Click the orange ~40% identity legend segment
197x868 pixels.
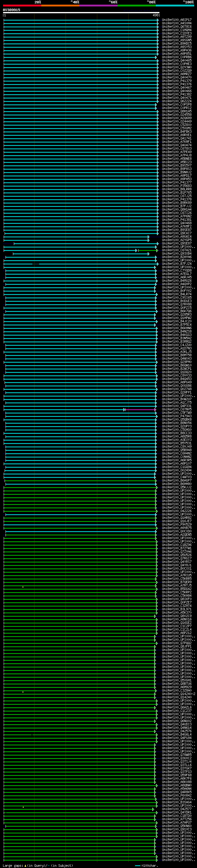[x=60, y=6]
